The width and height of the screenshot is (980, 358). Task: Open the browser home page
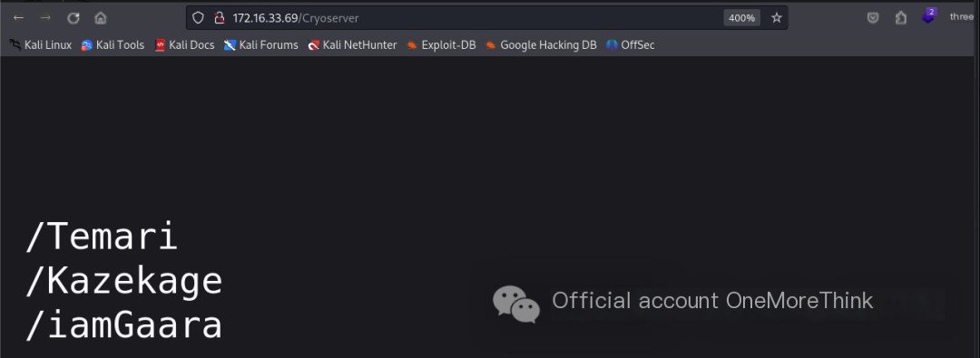coord(101,17)
